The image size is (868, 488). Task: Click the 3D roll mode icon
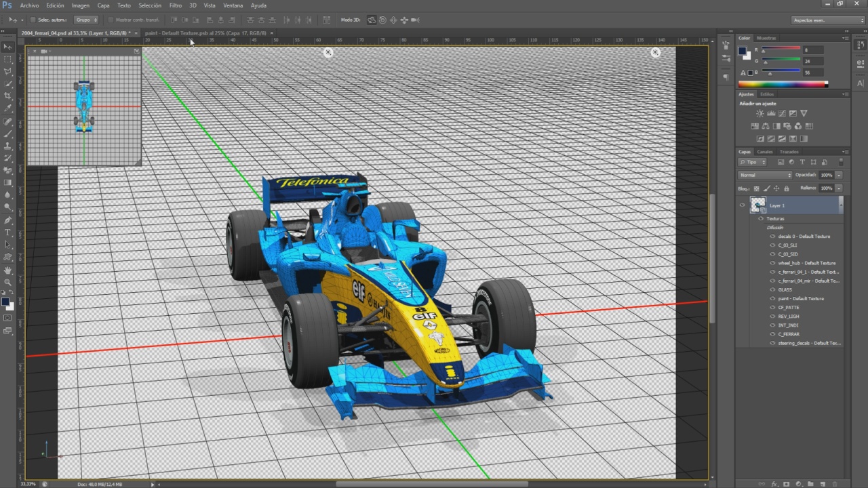click(382, 20)
